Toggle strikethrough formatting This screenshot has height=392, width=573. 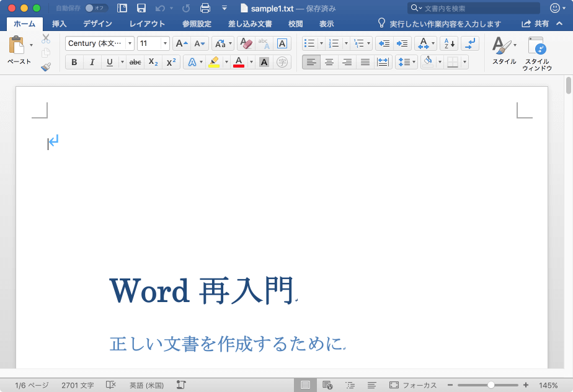click(x=135, y=62)
